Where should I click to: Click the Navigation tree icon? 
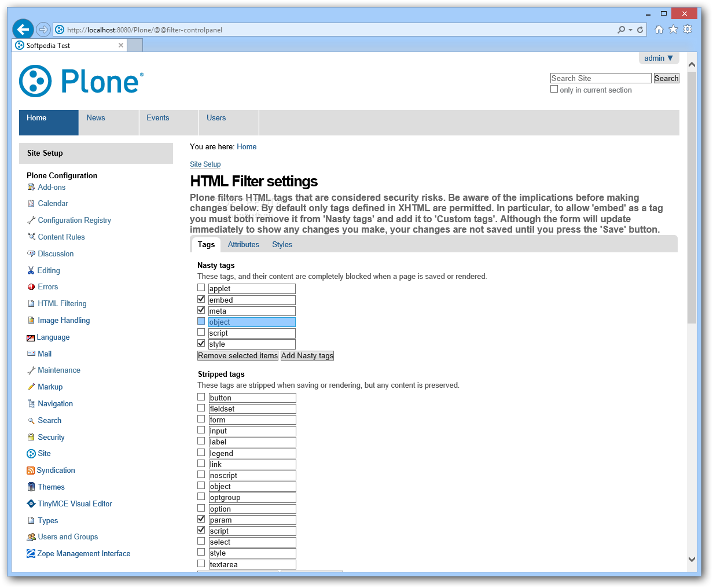coord(31,404)
